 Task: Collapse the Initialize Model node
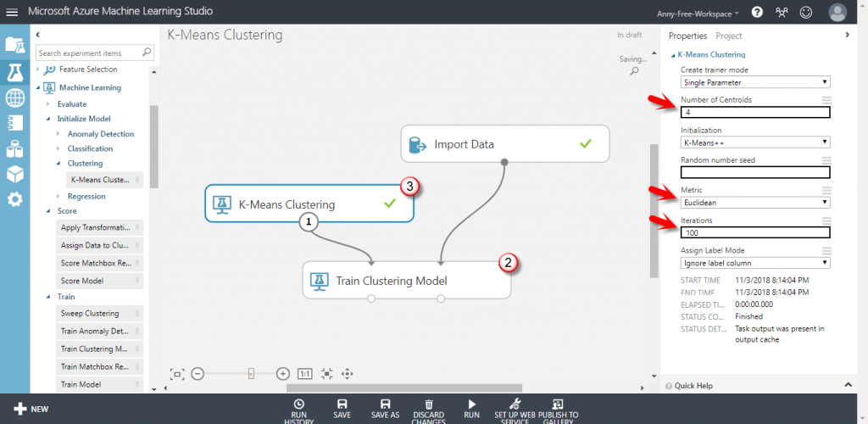(48, 119)
